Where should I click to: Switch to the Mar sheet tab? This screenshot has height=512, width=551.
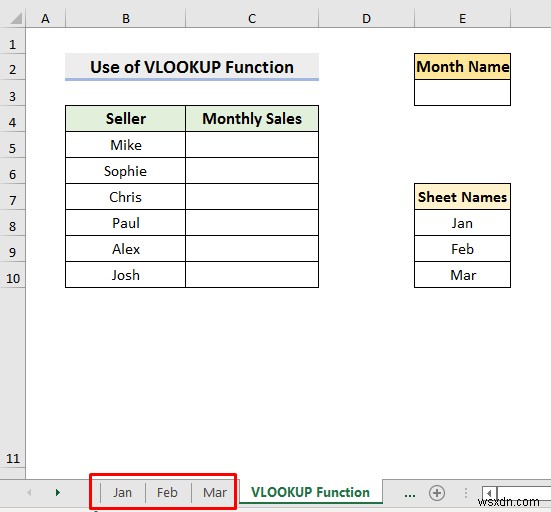point(215,493)
